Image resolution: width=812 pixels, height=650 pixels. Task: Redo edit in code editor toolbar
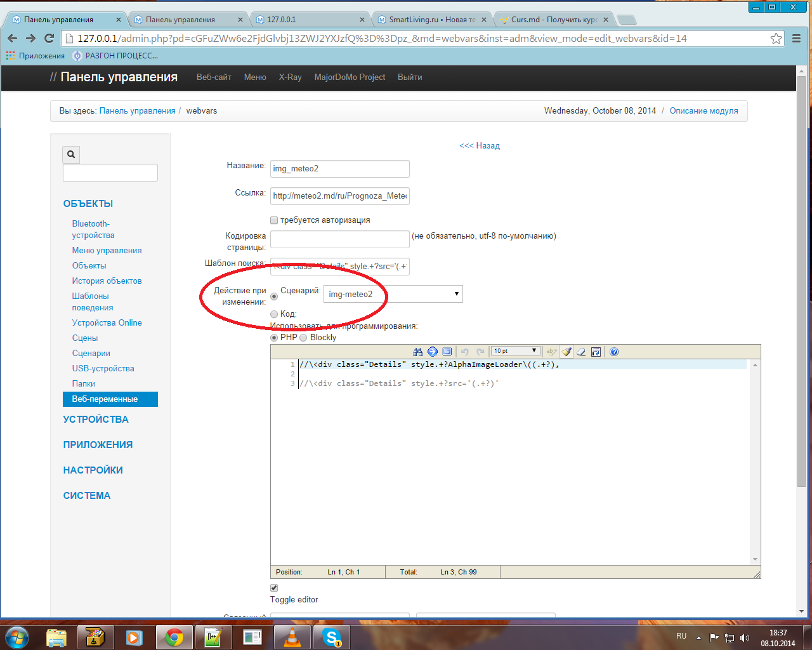(x=480, y=352)
